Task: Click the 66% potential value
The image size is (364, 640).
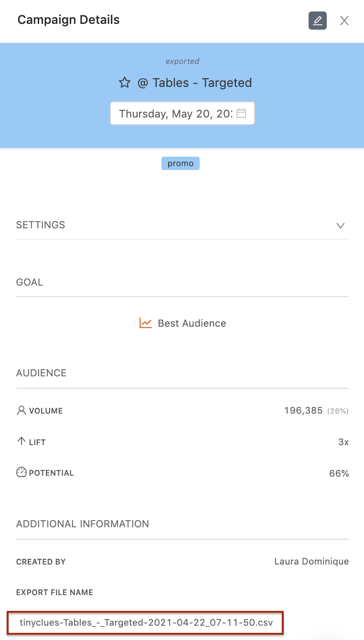Action: (x=339, y=473)
